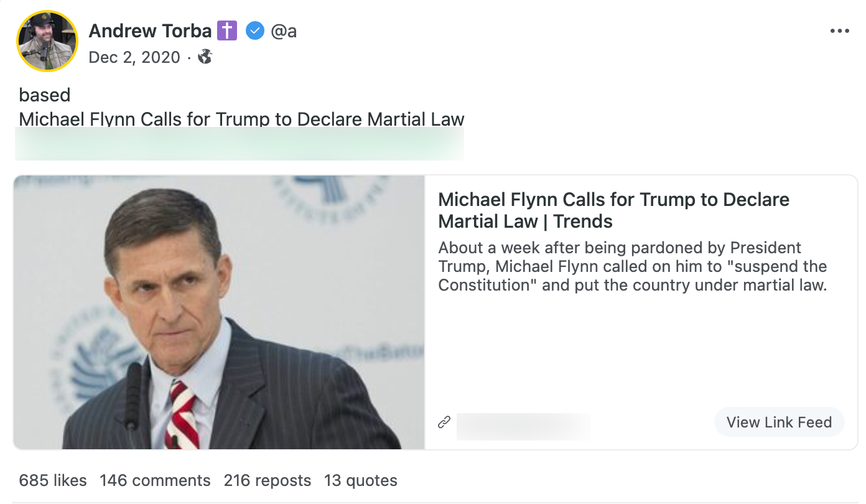This screenshot has height=504, width=866.
Task: Click the globe public-visibility icon
Action: coord(205,57)
